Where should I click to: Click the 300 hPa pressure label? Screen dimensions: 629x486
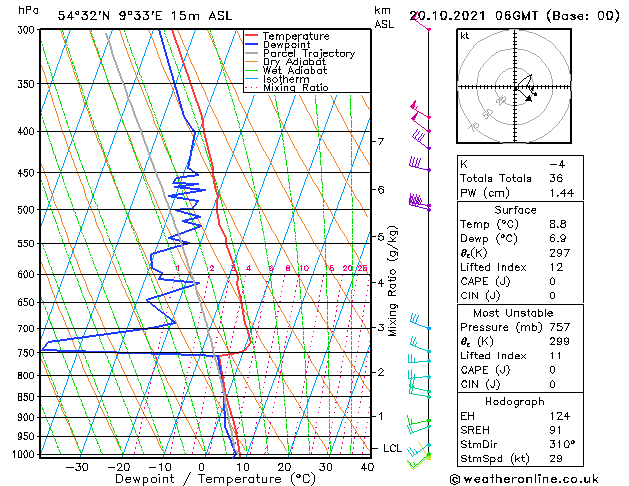pos(28,30)
